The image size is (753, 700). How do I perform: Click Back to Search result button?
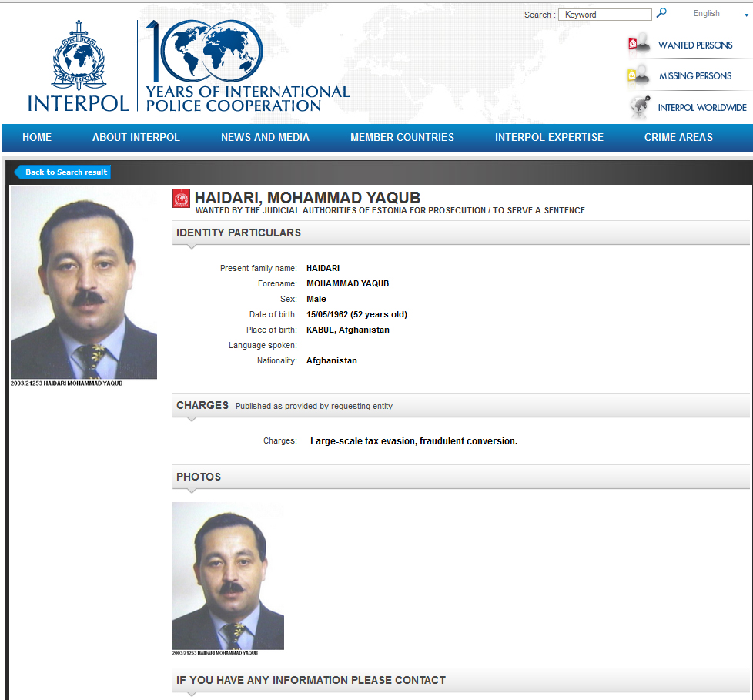pyautogui.click(x=65, y=172)
